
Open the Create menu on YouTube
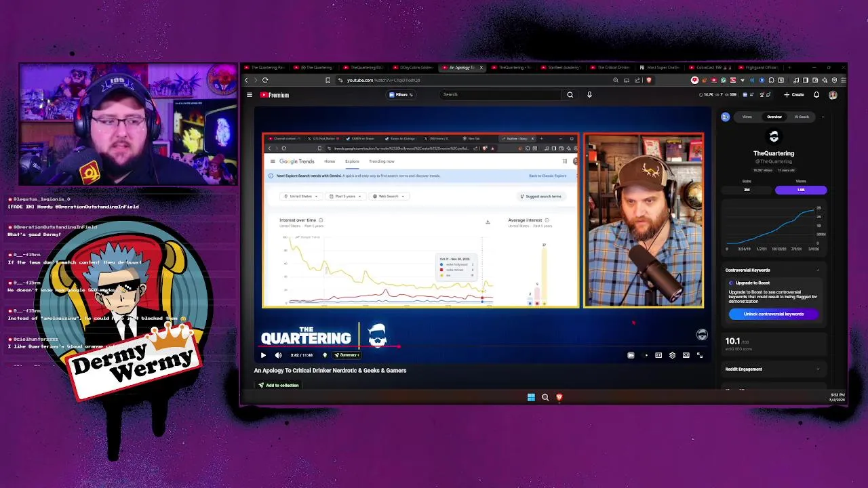794,95
